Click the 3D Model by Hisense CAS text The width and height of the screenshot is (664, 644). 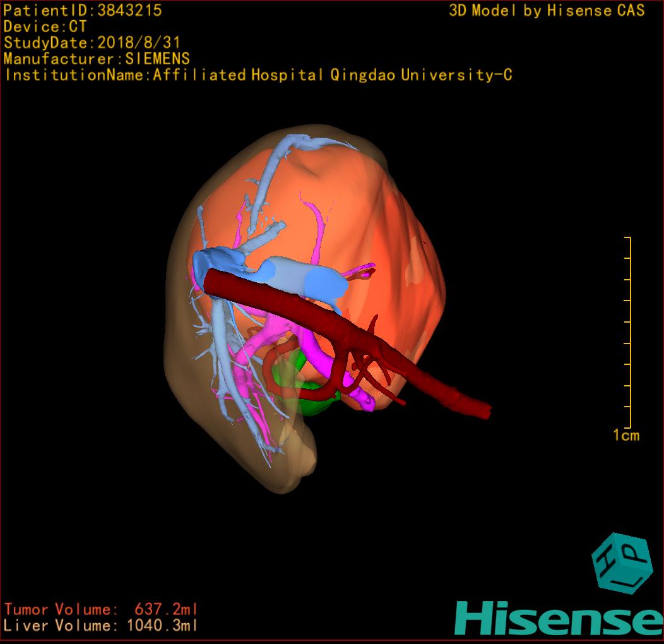point(547,10)
